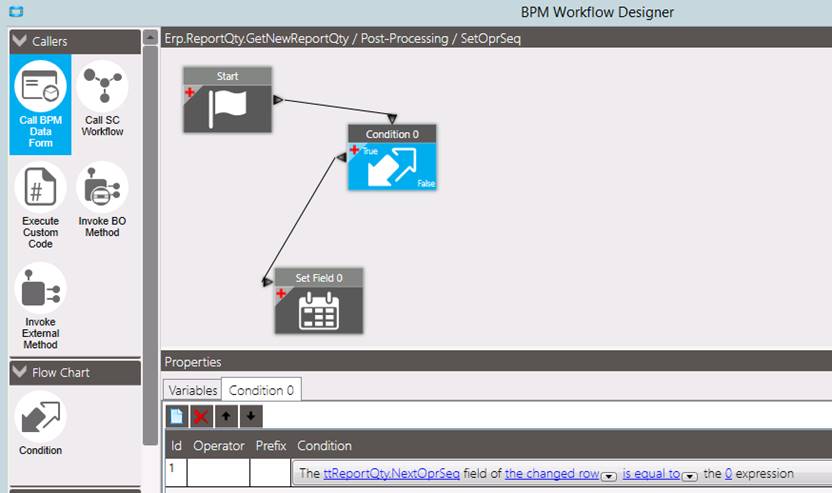Move condition row down

pos(250,417)
